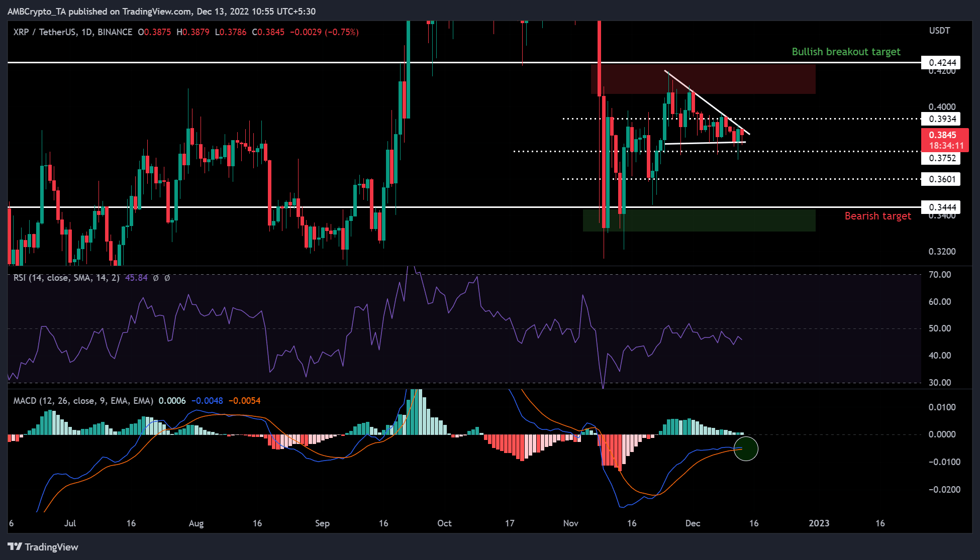Viewport: 980px width, 560px height.
Task: Click the MACD indicator legend label
Action: (83, 401)
